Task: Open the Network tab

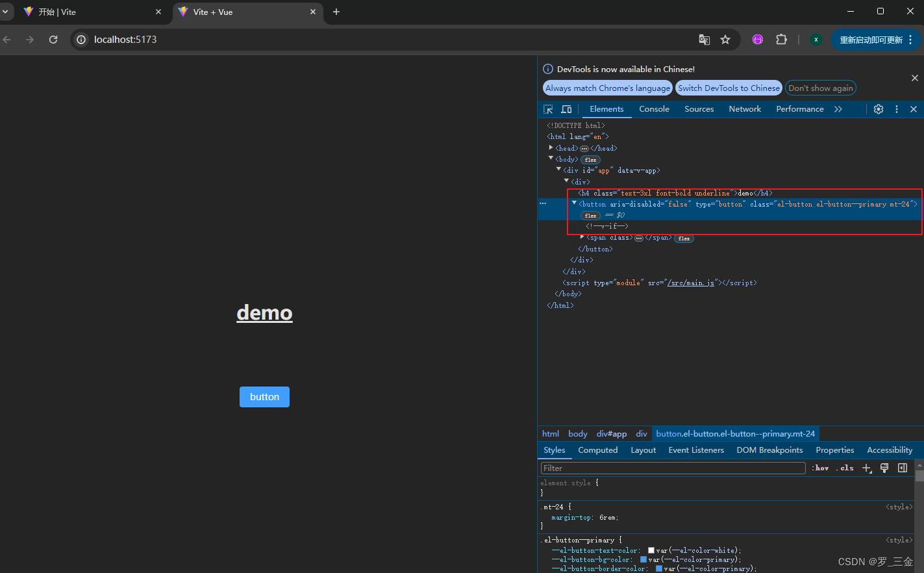Action: pyautogui.click(x=745, y=109)
